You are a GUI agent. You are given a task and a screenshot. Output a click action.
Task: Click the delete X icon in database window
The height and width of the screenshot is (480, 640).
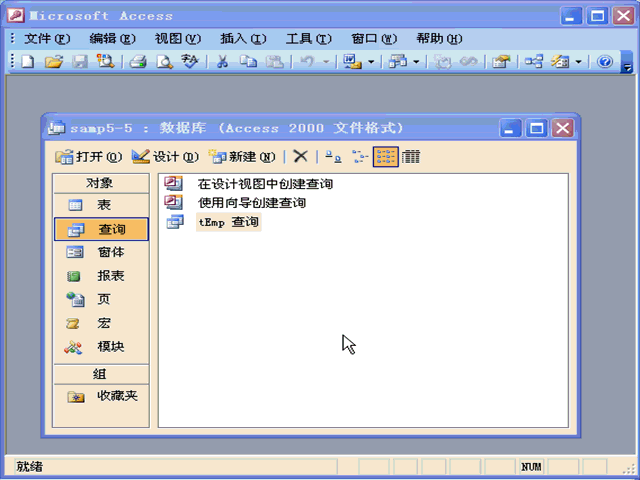click(x=300, y=156)
